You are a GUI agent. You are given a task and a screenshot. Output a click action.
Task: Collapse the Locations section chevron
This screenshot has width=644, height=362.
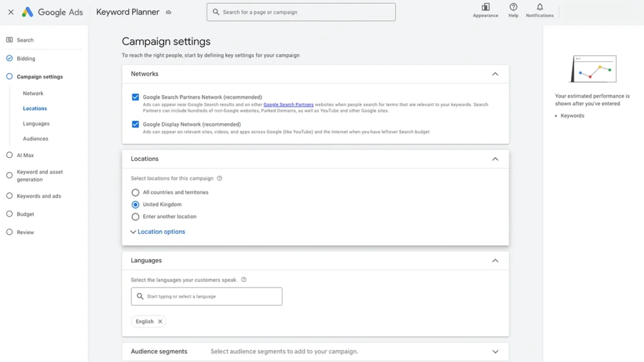[496, 159]
